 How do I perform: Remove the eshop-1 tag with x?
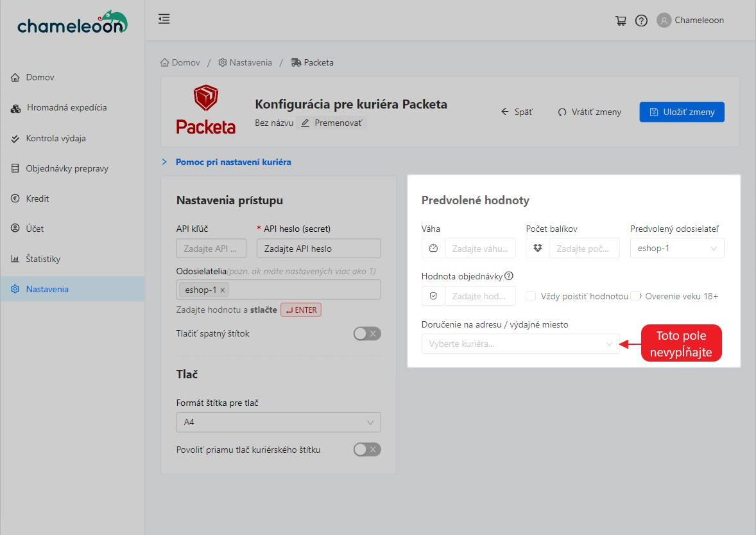point(223,290)
